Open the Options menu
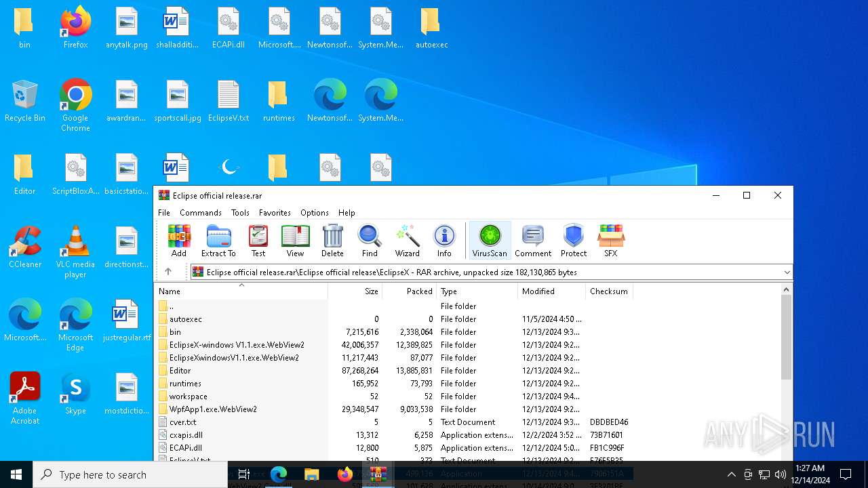The width and height of the screenshot is (868, 488). tap(315, 212)
